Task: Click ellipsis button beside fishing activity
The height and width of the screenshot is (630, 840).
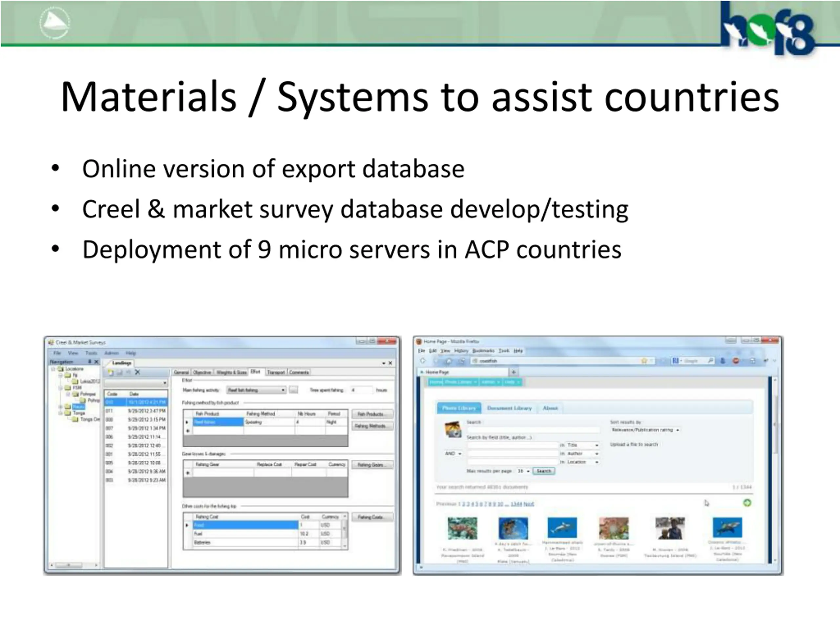Action: (294, 390)
